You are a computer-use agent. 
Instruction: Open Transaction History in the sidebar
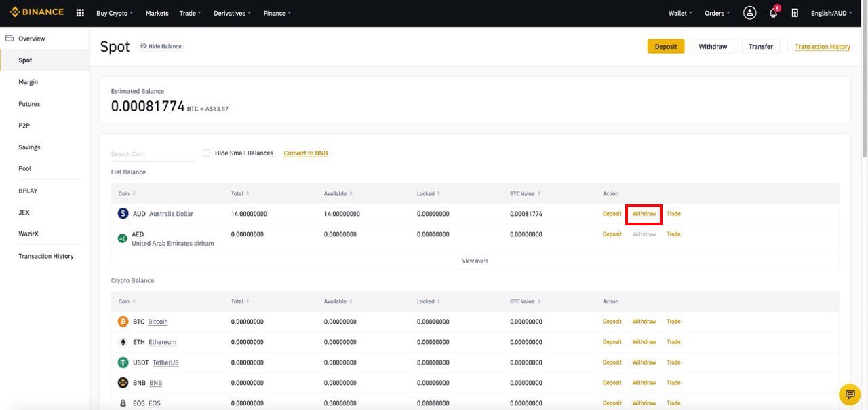45,256
